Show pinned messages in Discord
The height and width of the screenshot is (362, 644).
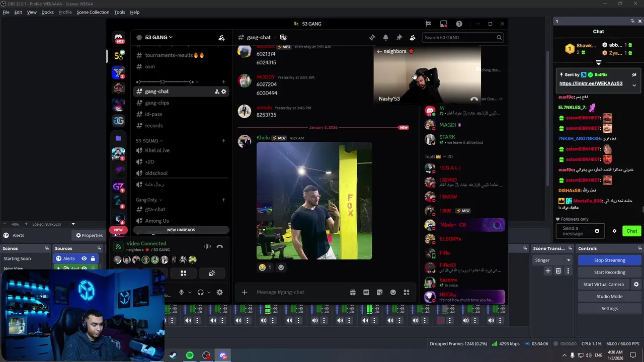pyautogui.click(x=399, y=37)
